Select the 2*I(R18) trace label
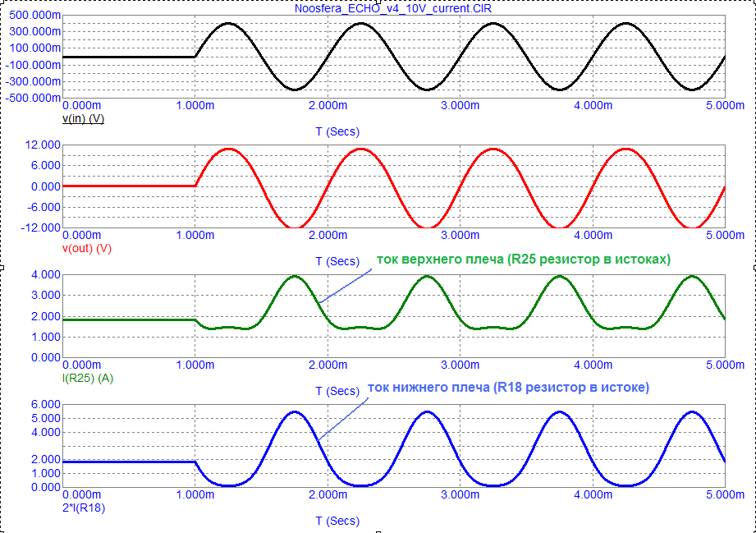The image size is (756, 533). tap(84, 508)
